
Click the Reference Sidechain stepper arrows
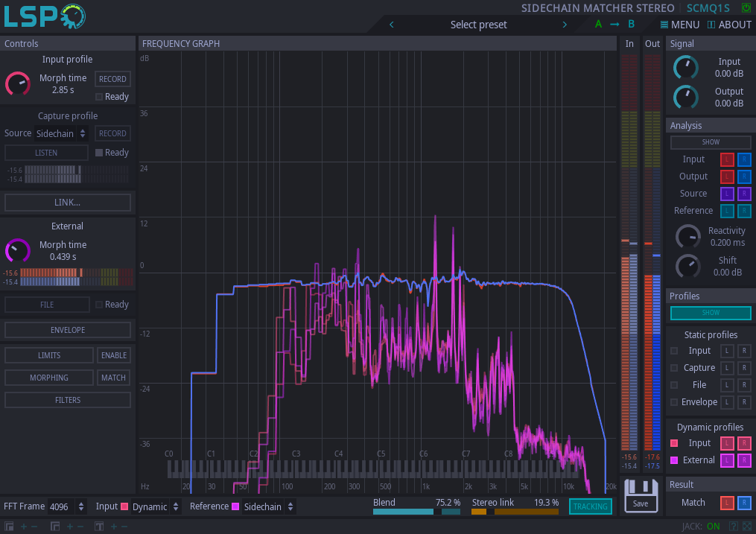[290, 506]
